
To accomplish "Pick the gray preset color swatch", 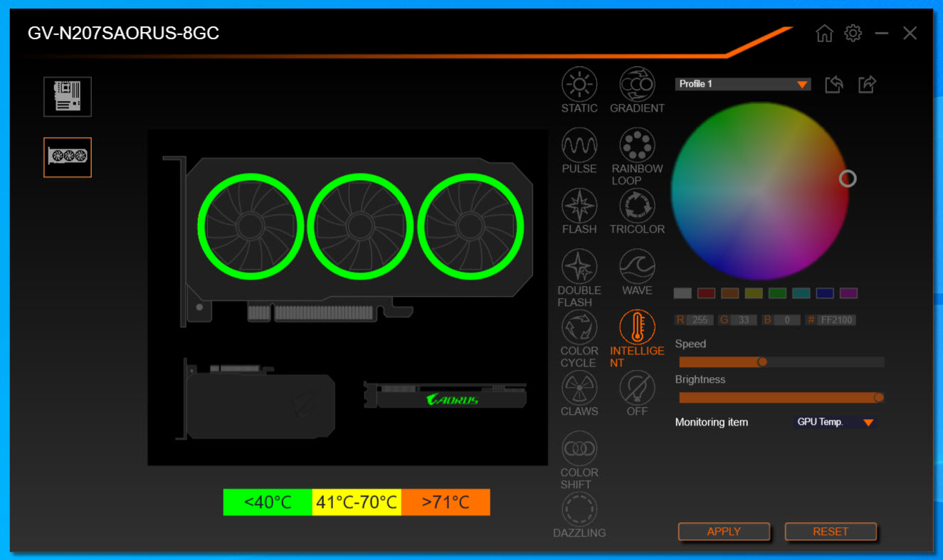I will click(x=683, y=293).
